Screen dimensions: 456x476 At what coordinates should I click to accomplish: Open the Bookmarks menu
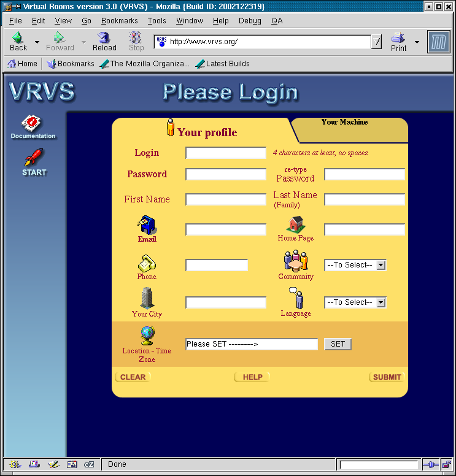click(x=119, y=21)
